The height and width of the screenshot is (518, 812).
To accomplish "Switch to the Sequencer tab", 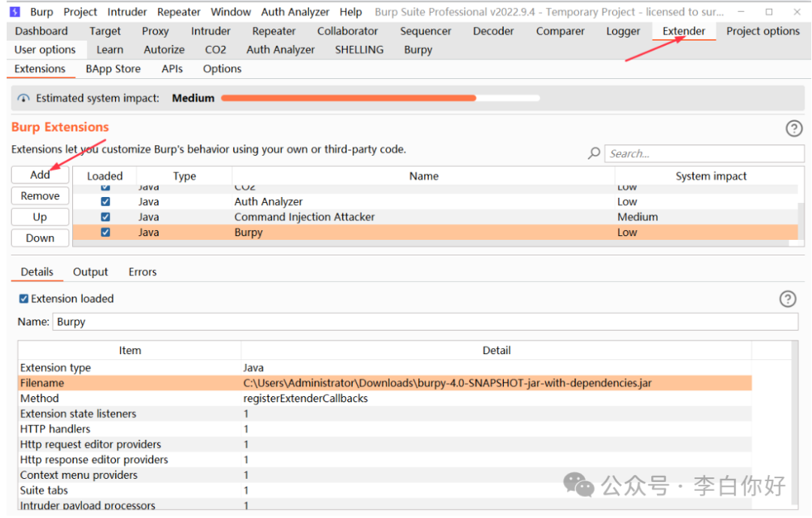I will point(426,31).
